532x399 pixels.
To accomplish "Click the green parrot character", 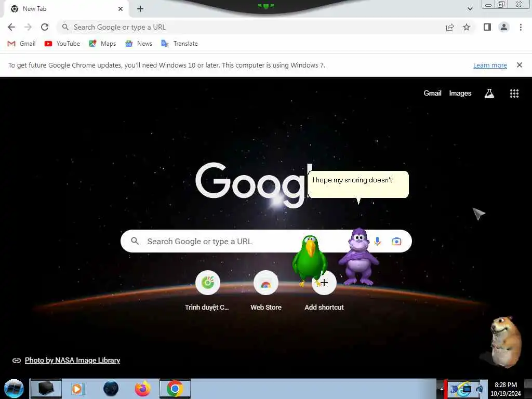I will (310, 260).
